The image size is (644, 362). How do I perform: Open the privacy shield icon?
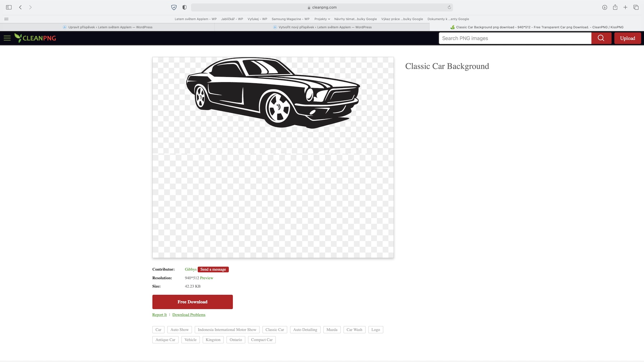click(174, 7)
